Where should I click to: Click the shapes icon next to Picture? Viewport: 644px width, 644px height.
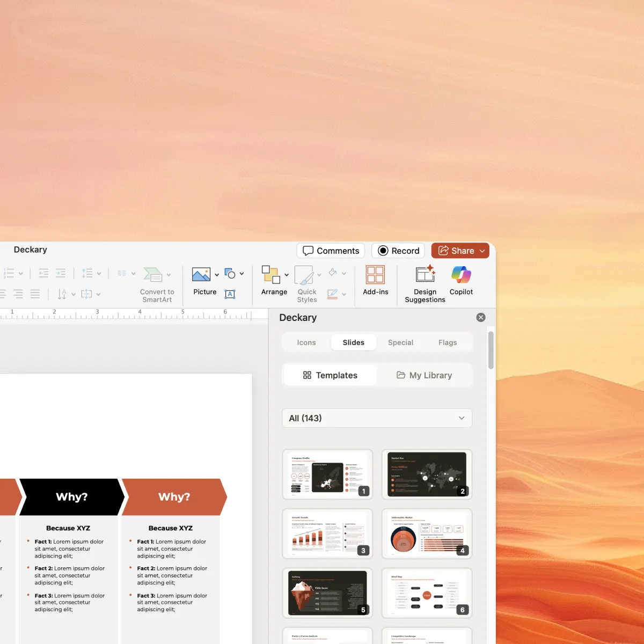pos(231,273)
